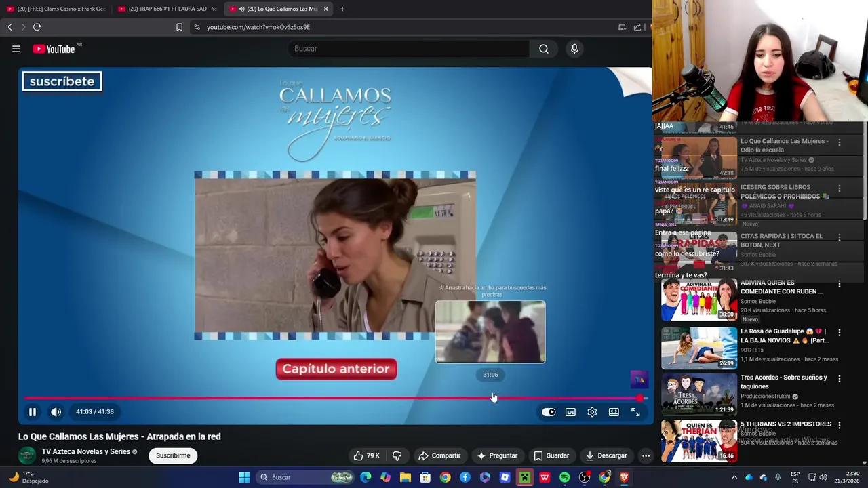Open Spotify from the taskbar
This screenshot has width=868, height=488.
point(564,477)
